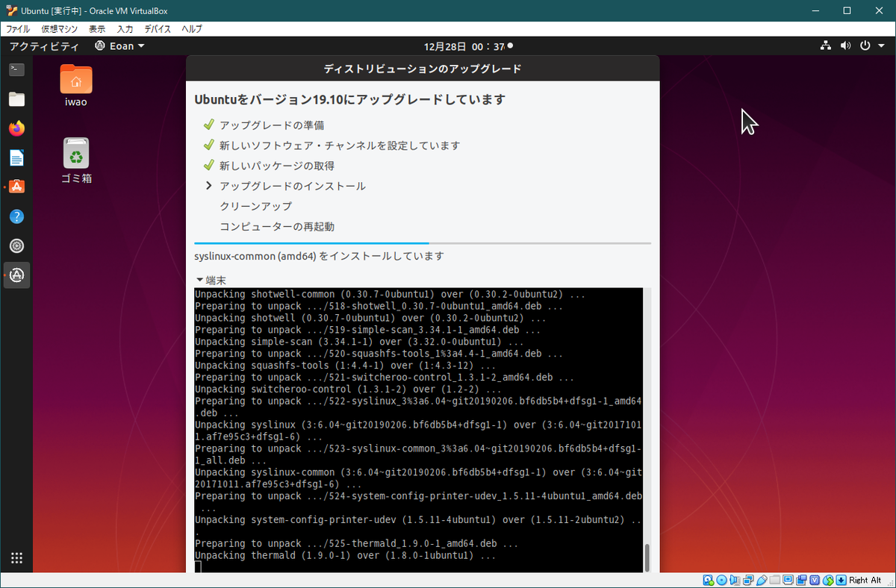Click the アップグレードのインストール step
The image size is (896, 588).
tap(293, 186)
